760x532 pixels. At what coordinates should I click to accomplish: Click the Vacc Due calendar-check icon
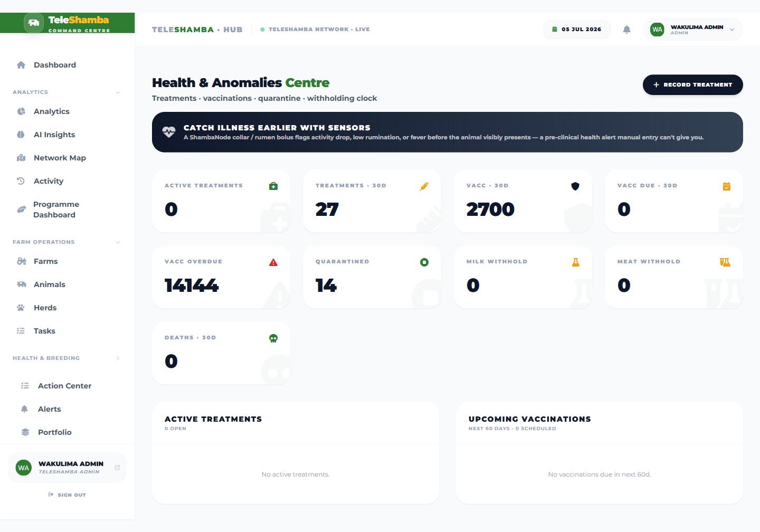(x=726, y=186)
